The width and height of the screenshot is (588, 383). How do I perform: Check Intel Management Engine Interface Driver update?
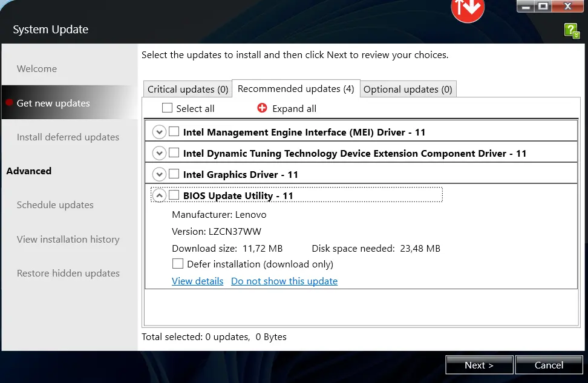pyautogui.click(x=174, y=131)
